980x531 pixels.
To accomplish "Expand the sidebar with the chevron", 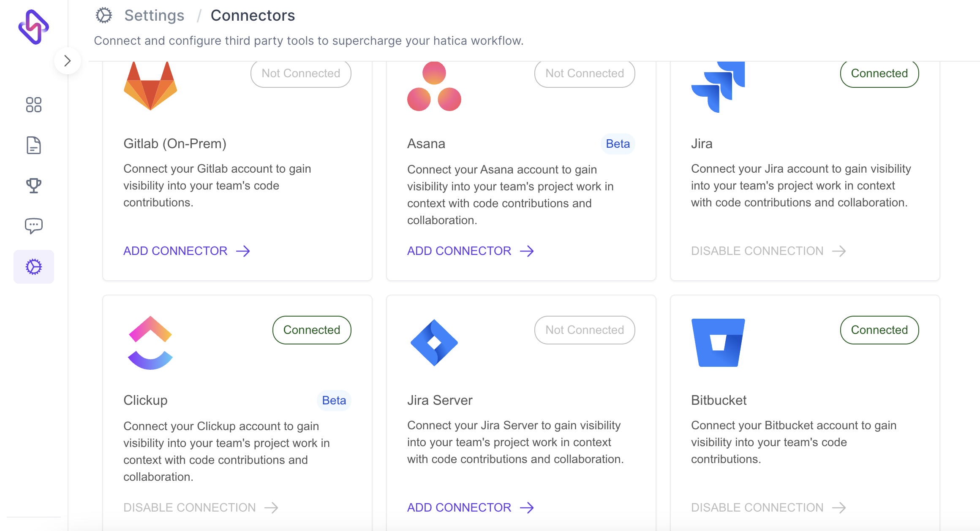I will 68,60.
